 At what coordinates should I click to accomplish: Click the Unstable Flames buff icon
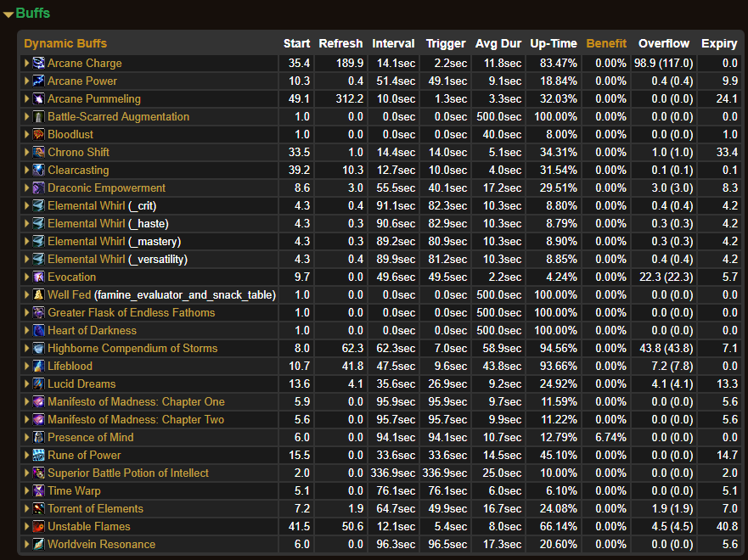click(39, 527)
